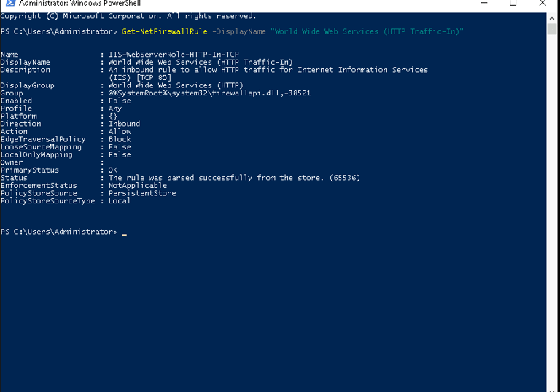Maximize the PowerShell window
560x392 pixels.
[513, 3]
